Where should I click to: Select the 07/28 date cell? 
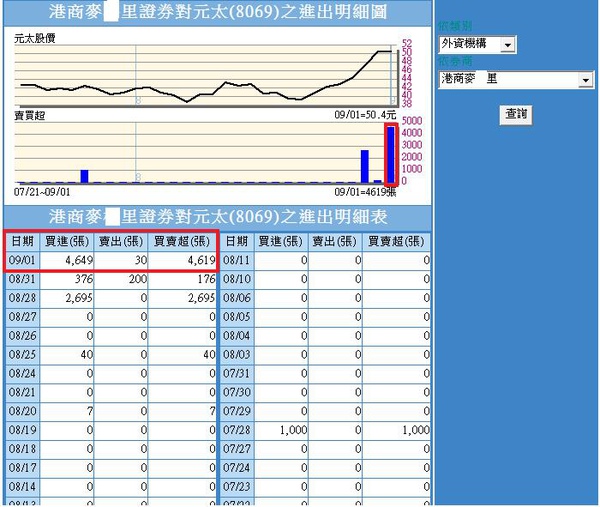coord(237,430)
